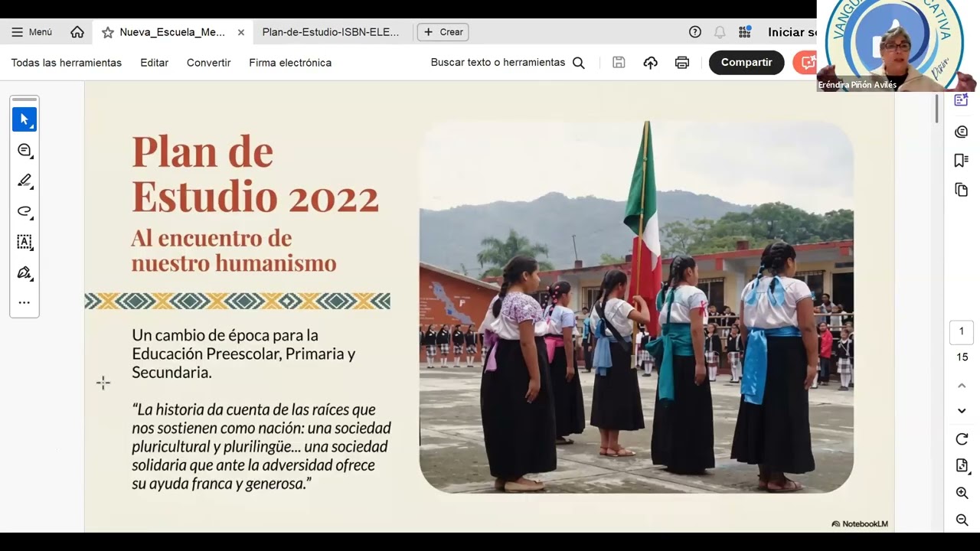This screenshot has height=551, width=980.
Task: Choose the selection arrow tool
Action: (x=24, y=119)
